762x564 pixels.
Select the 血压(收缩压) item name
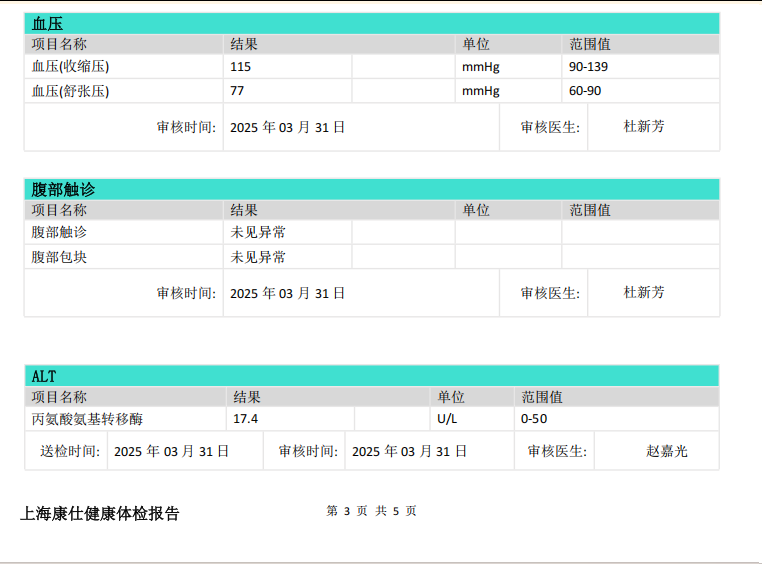coord(70,66)
